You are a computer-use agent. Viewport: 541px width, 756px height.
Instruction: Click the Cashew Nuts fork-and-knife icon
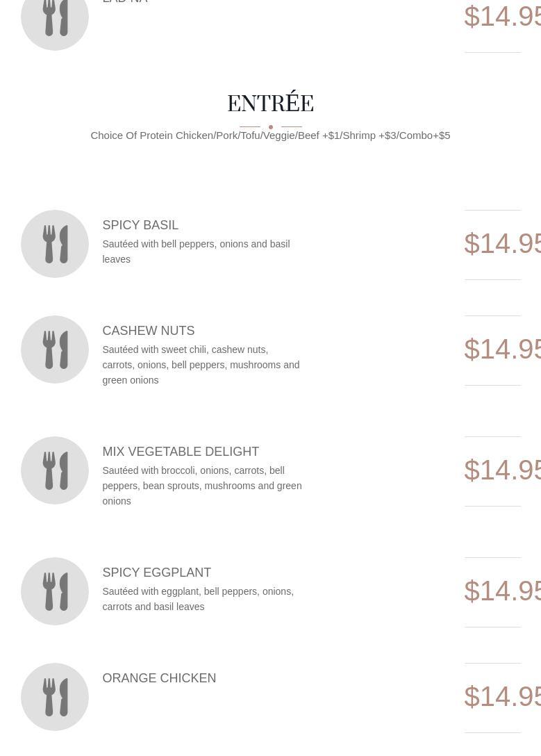coord(55,350)
